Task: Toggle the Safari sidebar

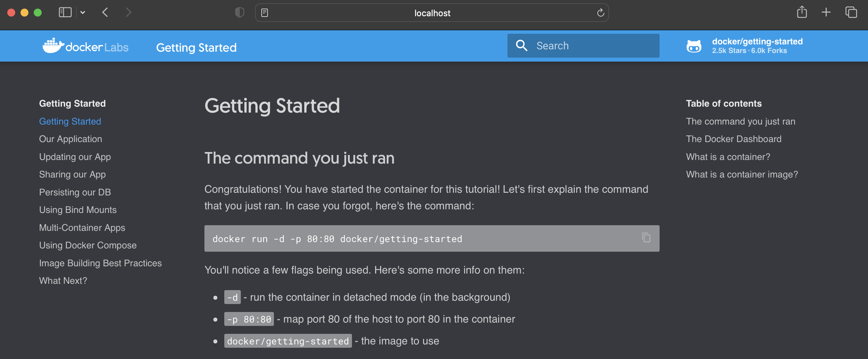Action: tap(65, 13)
